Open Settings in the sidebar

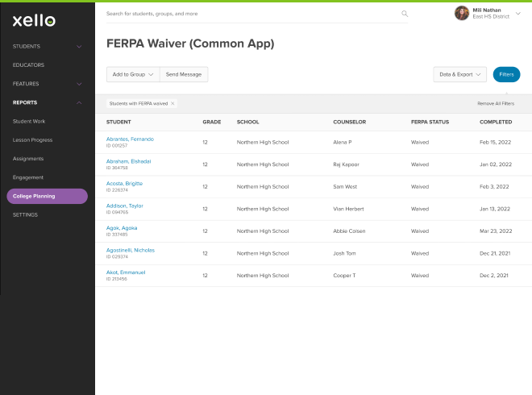point(25,215)
